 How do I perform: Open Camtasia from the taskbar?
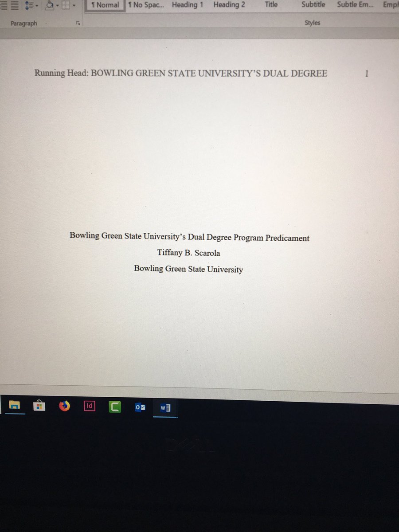(x=115, y=406)
